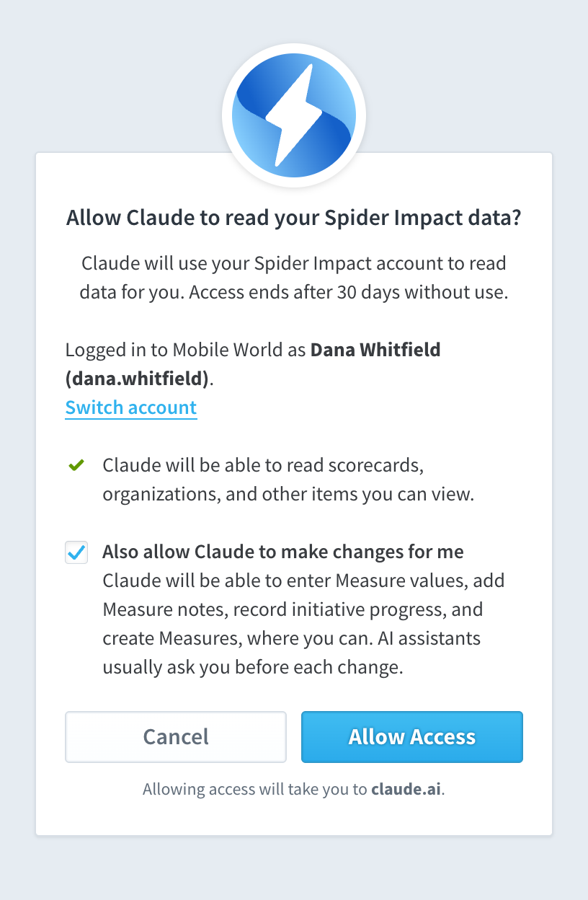The width and height of the screenshot is (588, 900).
Task: Open the Switch account link
Action: tap(131, 407)
